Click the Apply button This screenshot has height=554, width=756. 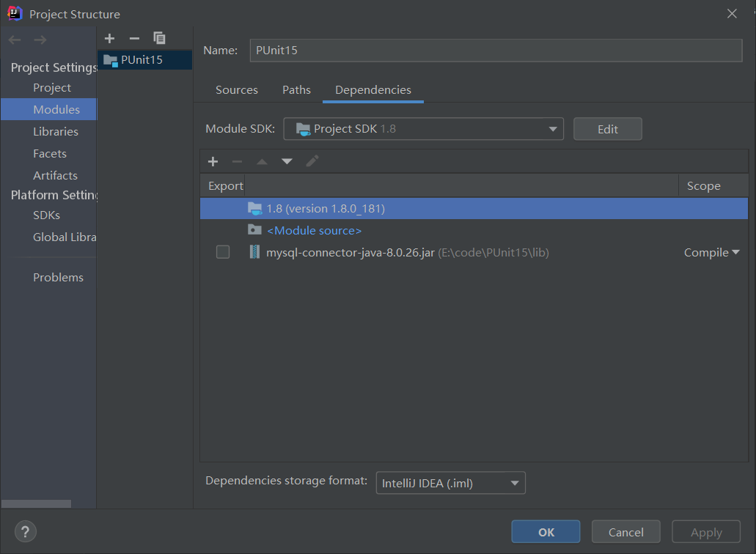coord(706,532)
